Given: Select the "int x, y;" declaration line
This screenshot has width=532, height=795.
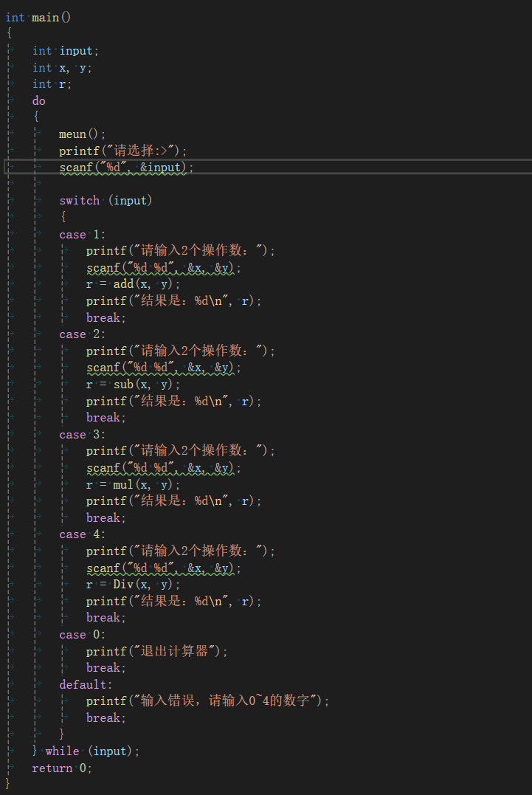Looking at the screenshot, I should [x=62, y=67].
